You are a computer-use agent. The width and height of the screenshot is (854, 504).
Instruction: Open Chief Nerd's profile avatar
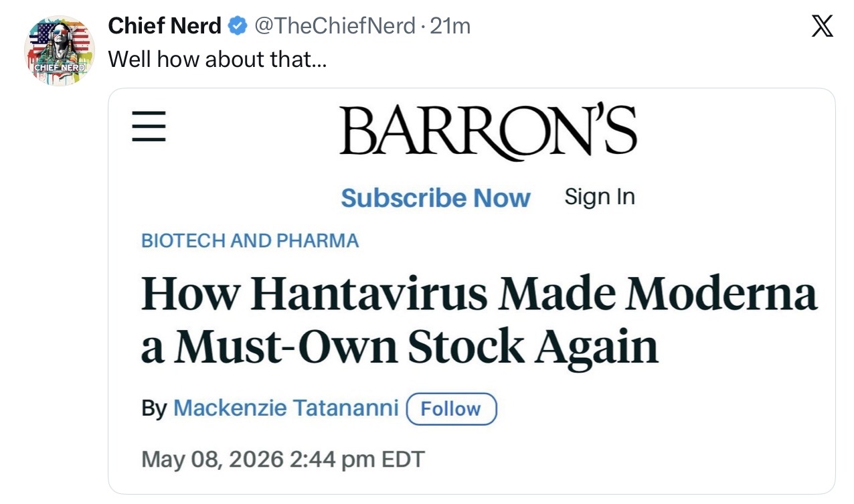59,51
